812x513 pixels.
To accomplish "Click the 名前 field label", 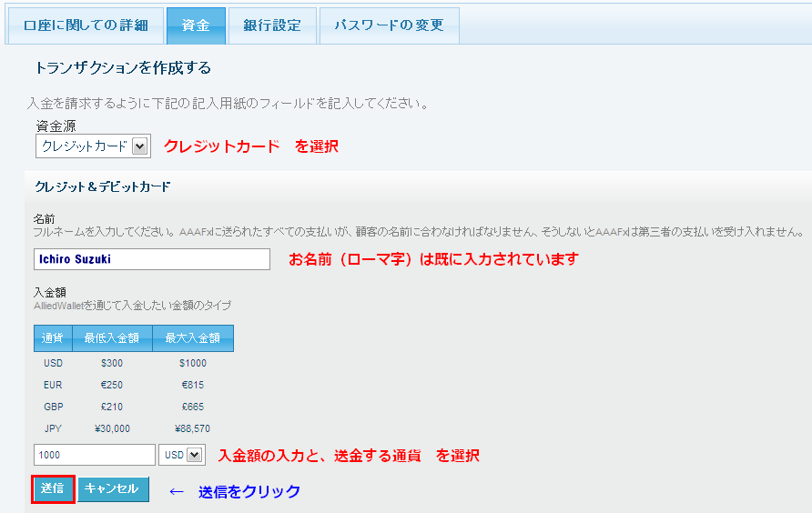I will click(x=44, y=219).
